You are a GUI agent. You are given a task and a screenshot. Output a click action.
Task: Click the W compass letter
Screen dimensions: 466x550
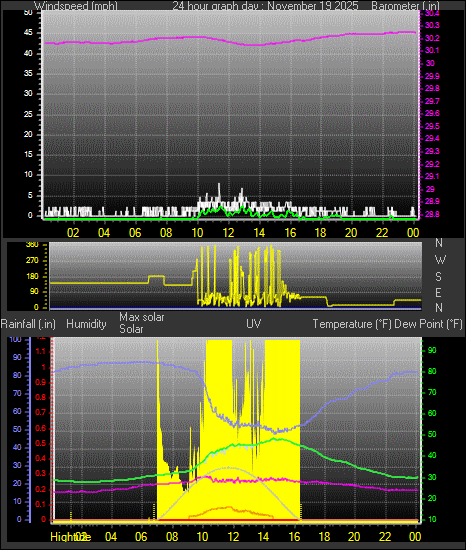click(440, 260)
